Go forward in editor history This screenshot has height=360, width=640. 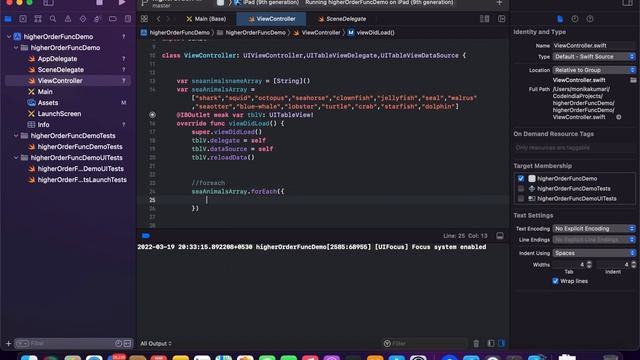168,19
